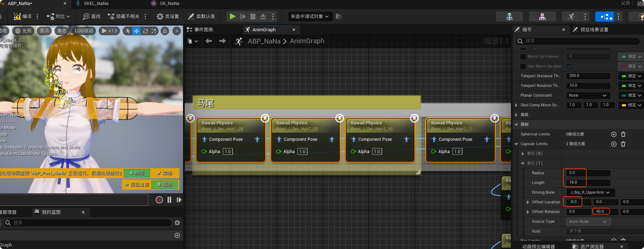Click the 马尾 comment box title
The height and width of the screenshot is (249, 644).
tap(306, 103)
